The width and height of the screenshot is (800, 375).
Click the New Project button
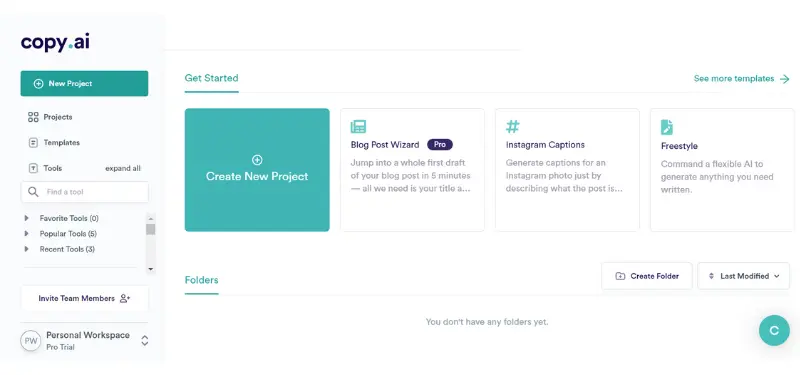[84, 83]
